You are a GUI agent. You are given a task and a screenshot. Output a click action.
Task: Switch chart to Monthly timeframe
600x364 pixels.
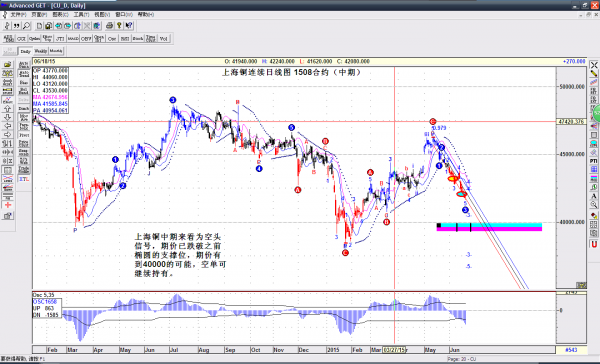click(56, 51)
